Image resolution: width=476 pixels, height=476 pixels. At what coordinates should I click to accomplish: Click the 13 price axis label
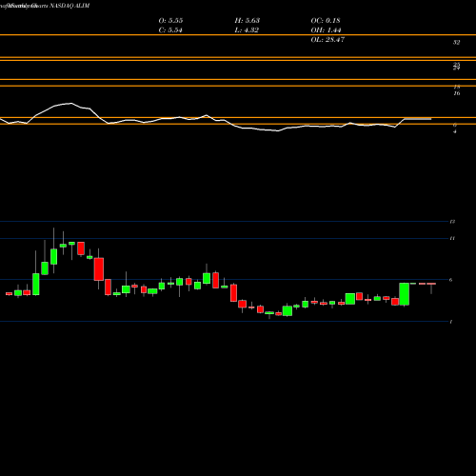click(452, 222)
